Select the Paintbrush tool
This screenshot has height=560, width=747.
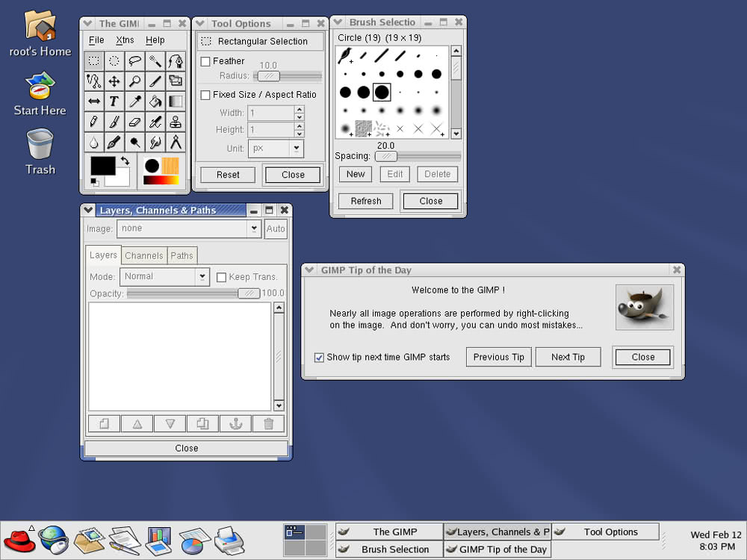114,122
